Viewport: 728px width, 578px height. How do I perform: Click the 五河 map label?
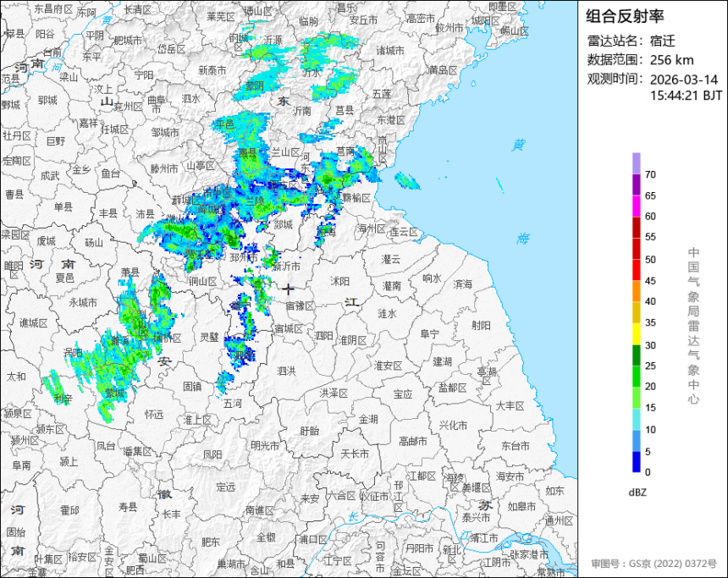pos(233,404)
